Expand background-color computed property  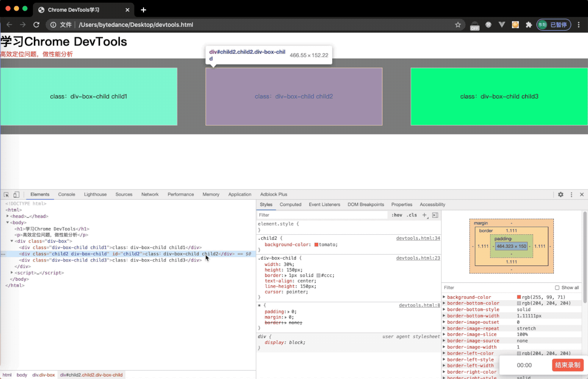[x=444, y=297]
